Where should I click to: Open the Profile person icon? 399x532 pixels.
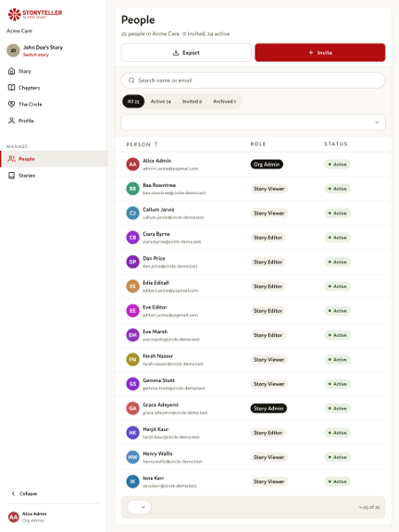tap(11, 120)
